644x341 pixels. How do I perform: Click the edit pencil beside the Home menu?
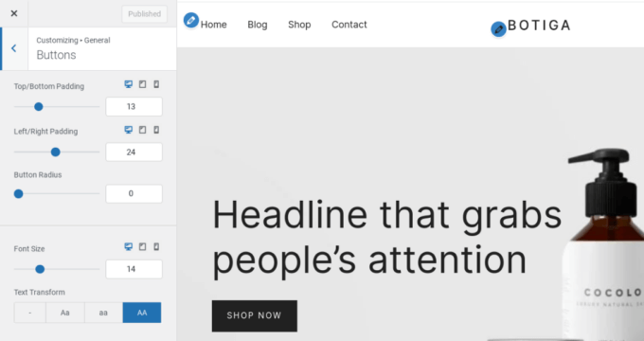(191, 20)
